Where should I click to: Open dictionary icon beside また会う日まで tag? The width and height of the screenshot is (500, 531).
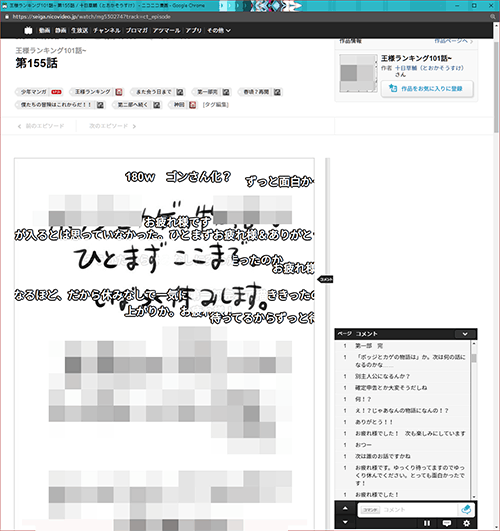click(180, 92)
